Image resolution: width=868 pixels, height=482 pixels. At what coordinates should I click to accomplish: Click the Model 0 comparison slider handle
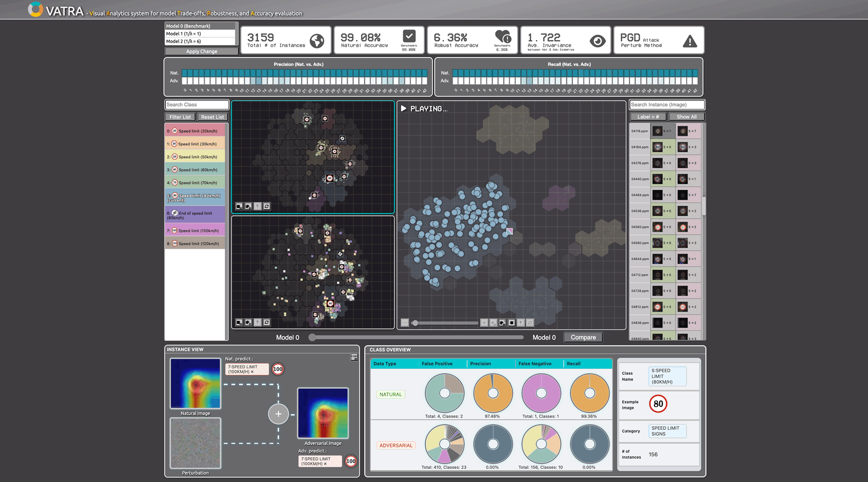coord(312,337)
